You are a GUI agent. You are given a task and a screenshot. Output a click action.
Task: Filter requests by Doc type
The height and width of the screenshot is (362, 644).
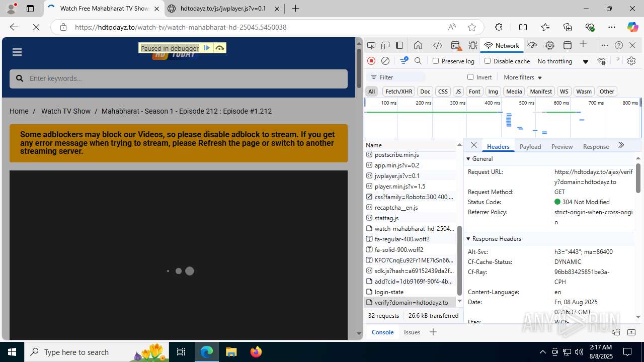425,92
